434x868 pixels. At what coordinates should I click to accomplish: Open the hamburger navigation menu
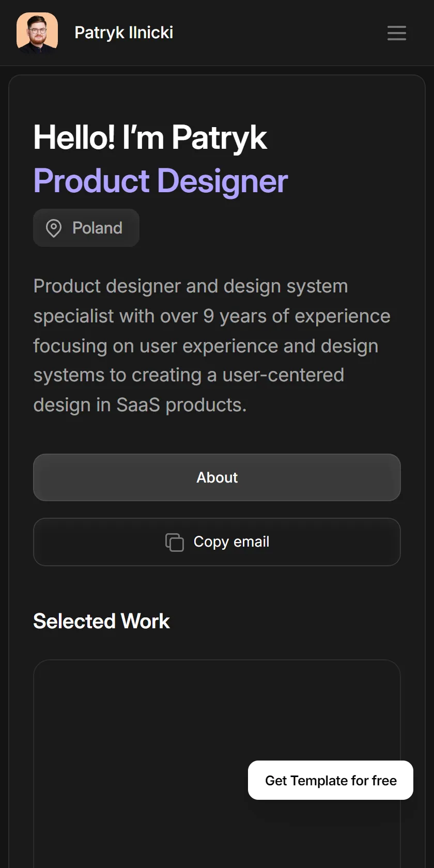pyautogui.click(x=397, y=33)
